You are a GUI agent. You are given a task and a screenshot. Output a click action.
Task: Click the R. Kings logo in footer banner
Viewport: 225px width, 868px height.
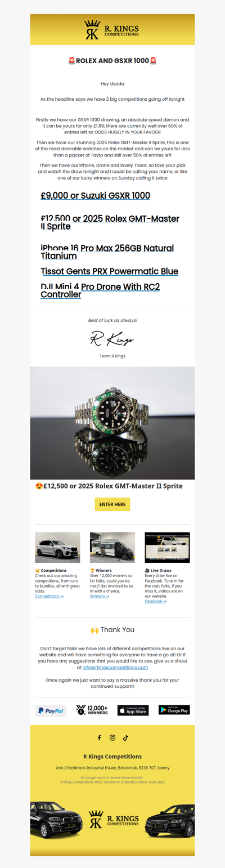pyautogui.click(x=112, y=820)
